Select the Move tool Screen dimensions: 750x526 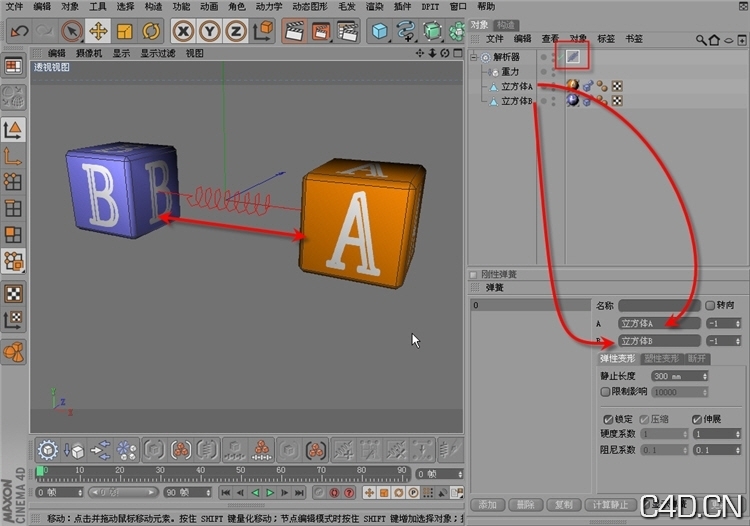click(98, 32)
